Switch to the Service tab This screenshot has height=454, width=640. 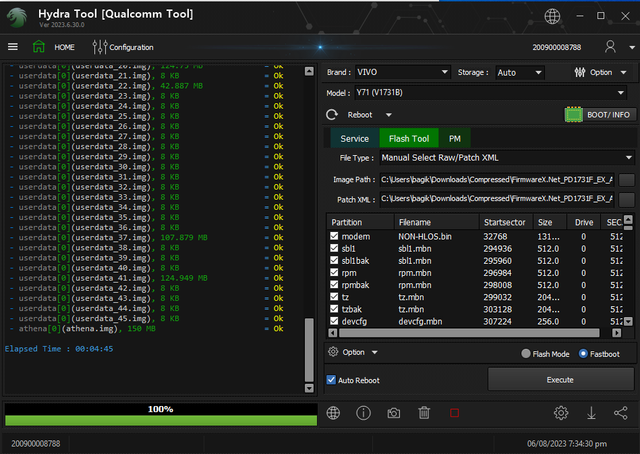tap(354, 138)
